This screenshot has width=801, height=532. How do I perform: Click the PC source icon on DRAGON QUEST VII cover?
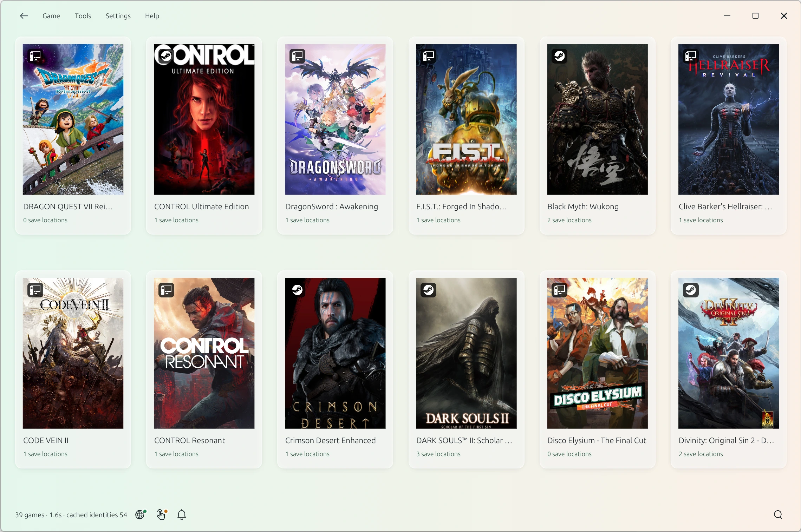pyautogui.click(x=35, y=56)
